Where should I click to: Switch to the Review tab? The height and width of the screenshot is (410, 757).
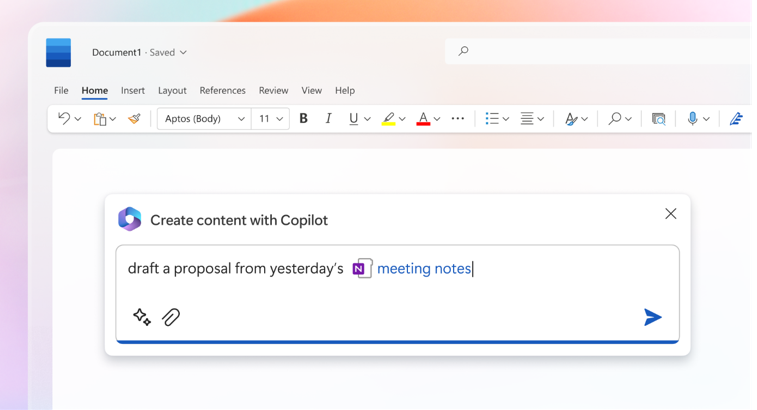pyautogui.click(x=273, y=90)
